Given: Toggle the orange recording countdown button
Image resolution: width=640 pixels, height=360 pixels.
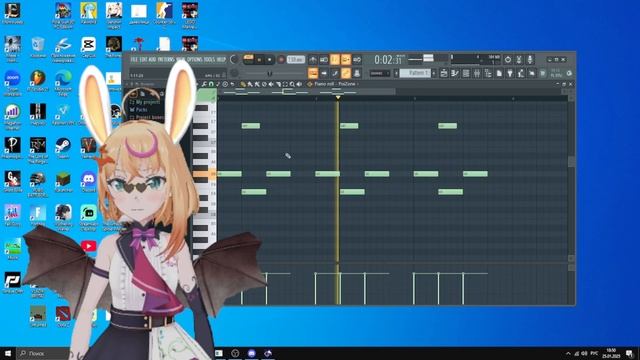Looking at the screenshot, I should 335,60.
